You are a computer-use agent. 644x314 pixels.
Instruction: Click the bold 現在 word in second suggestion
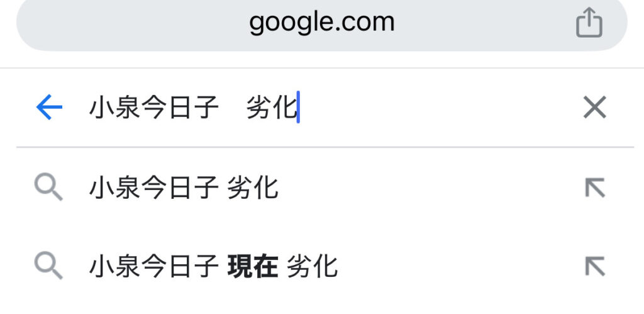[253, 266]
